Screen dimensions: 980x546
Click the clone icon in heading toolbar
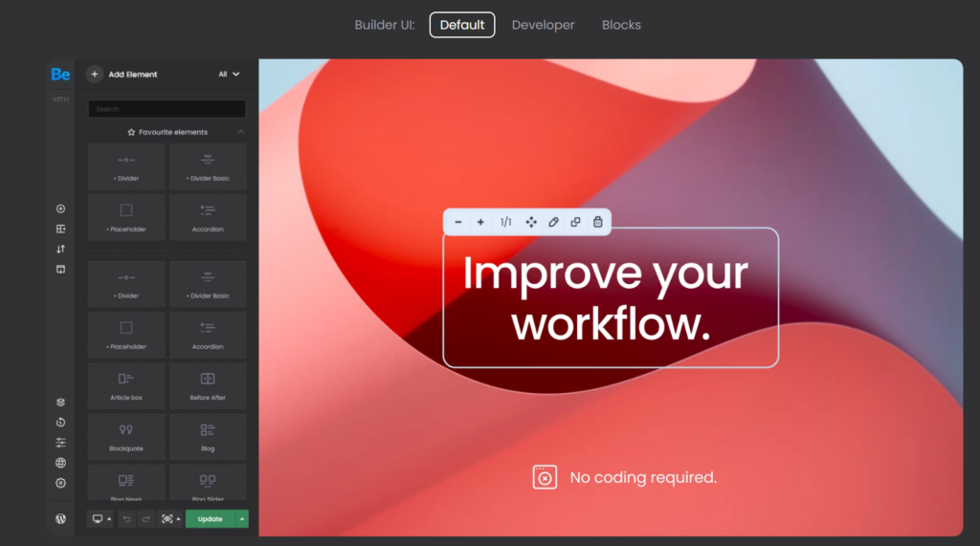pos(575,223)
